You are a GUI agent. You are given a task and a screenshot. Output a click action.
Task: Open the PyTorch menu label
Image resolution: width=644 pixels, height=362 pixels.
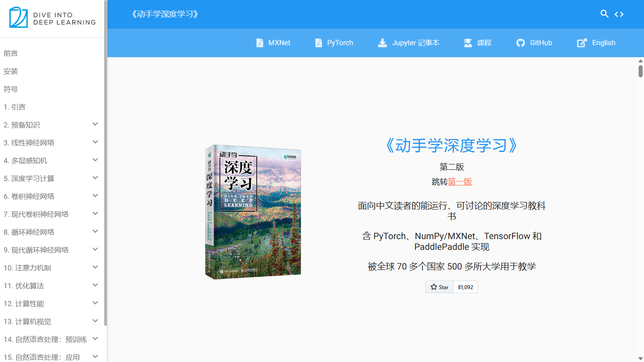[340, 43]
